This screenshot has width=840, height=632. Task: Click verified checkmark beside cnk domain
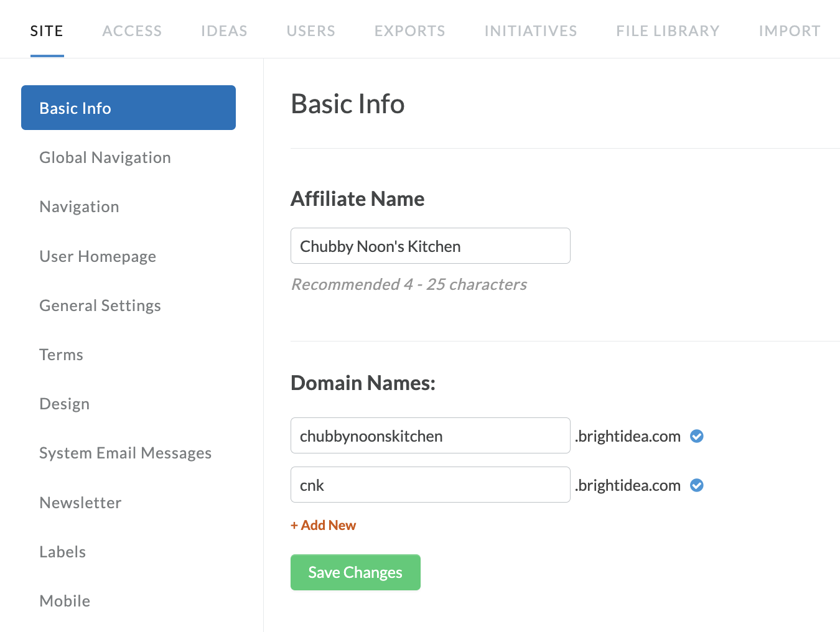pos(697,485)
